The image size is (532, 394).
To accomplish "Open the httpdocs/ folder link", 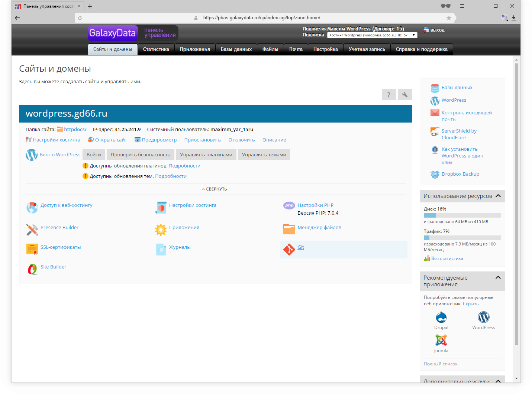I will click(75, 130).
